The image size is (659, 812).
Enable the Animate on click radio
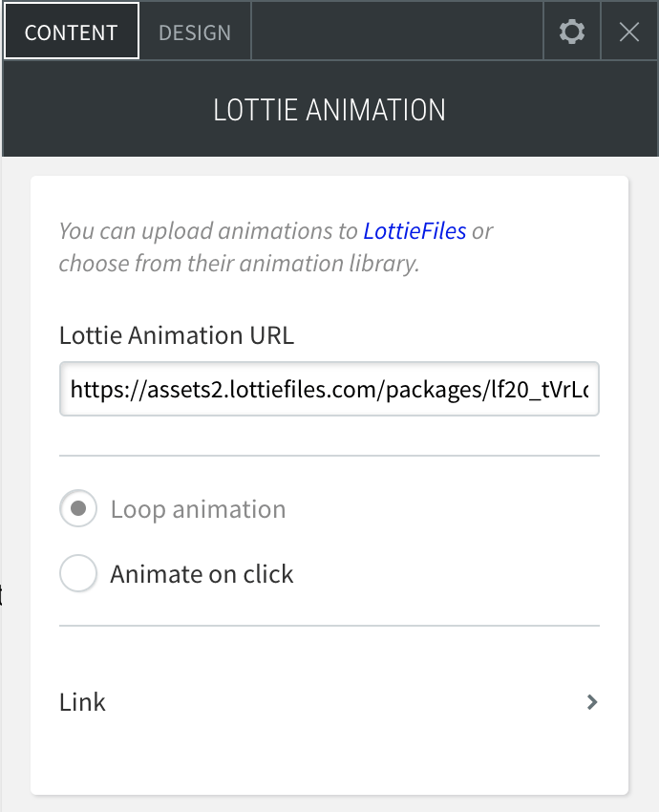(x=78, y=573)
